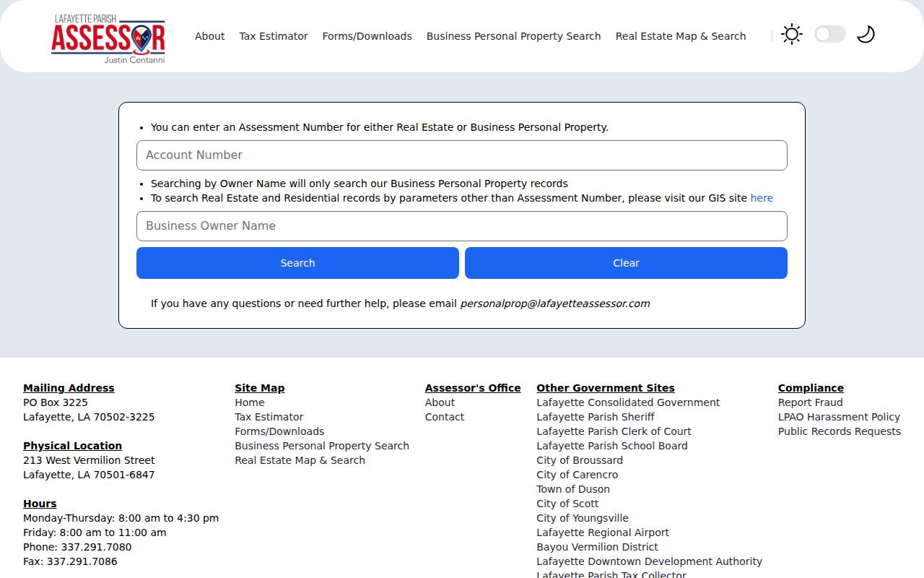Screen dimensions: 924x578
Task: Open the City of Scott link
Action: coord(567,504)
